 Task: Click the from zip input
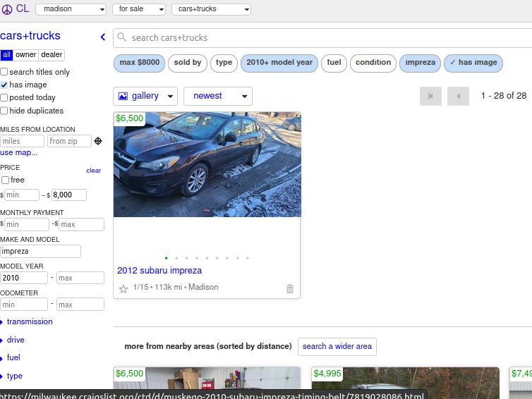point(69,141)
